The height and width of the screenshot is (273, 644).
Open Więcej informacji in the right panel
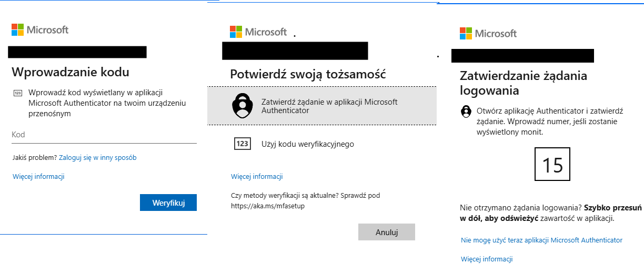(487, 259)
